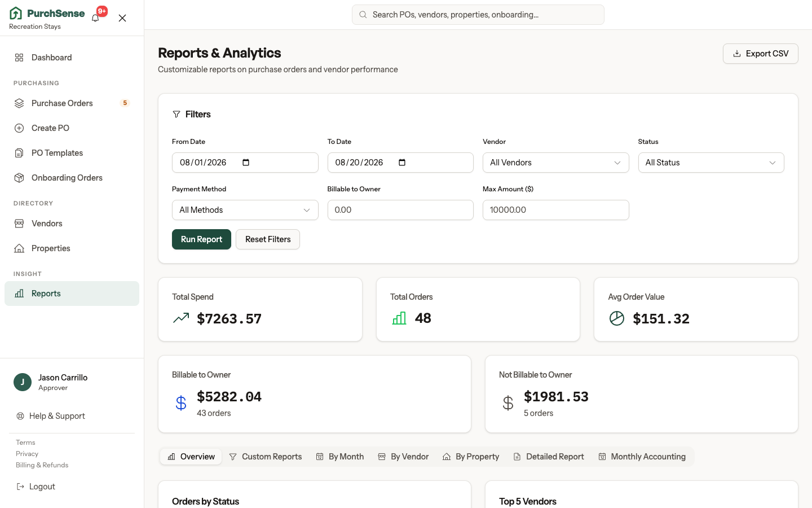Click the Create PO plus icon
812x508 pixels.
click(x=19, y=128)
